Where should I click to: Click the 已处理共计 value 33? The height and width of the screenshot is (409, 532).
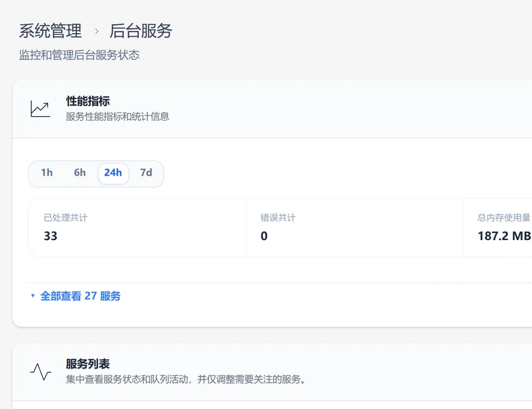point(51,236)
